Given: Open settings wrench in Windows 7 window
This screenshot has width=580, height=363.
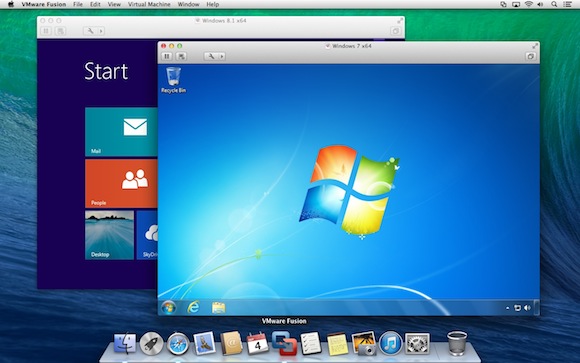Looking at the screenshot, I should [211, 56].
